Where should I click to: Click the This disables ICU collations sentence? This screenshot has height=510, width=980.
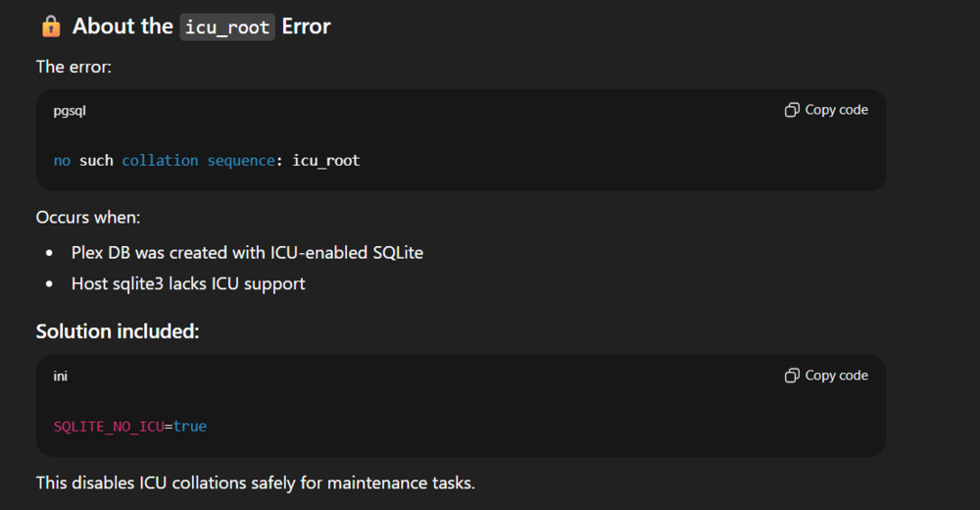(x=256, y=484)
